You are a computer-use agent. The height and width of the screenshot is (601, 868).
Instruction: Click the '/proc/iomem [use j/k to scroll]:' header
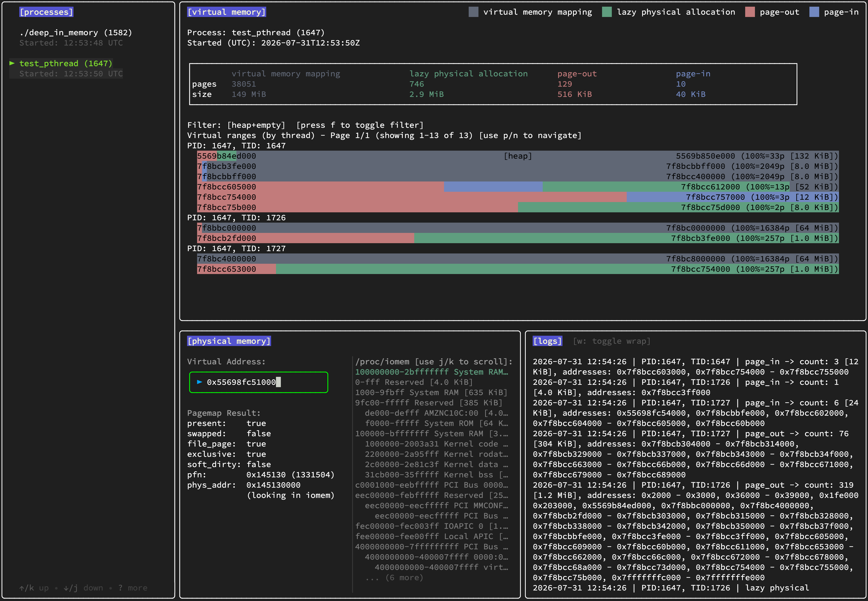[x=434, y=362]
